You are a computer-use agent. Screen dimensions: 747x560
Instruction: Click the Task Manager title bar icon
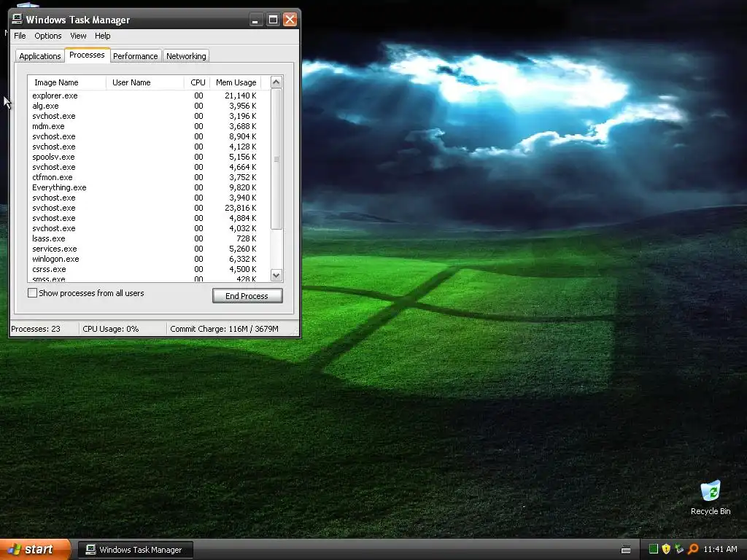(18, 19)
